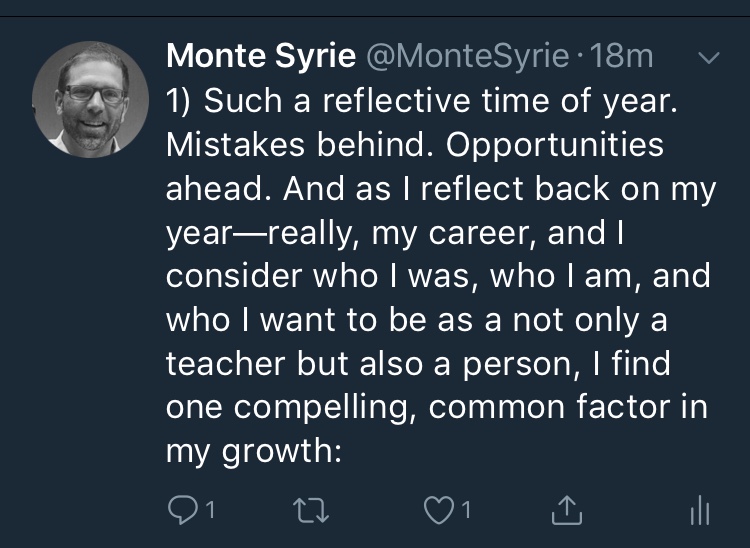Click the 18m timestamp
This screenshot has height=548, width=750.
coord(623,56)
